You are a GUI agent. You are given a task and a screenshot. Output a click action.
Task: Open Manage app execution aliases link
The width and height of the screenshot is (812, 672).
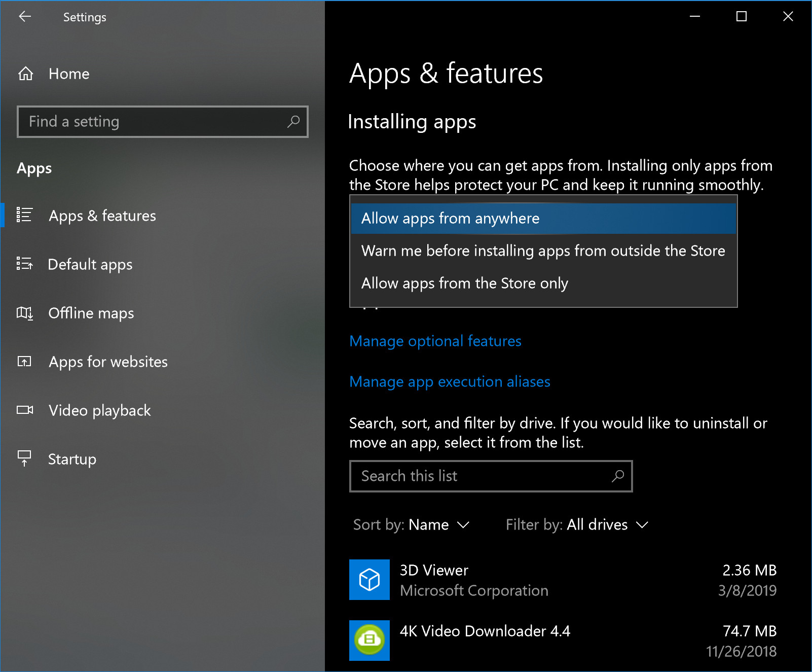450,382
